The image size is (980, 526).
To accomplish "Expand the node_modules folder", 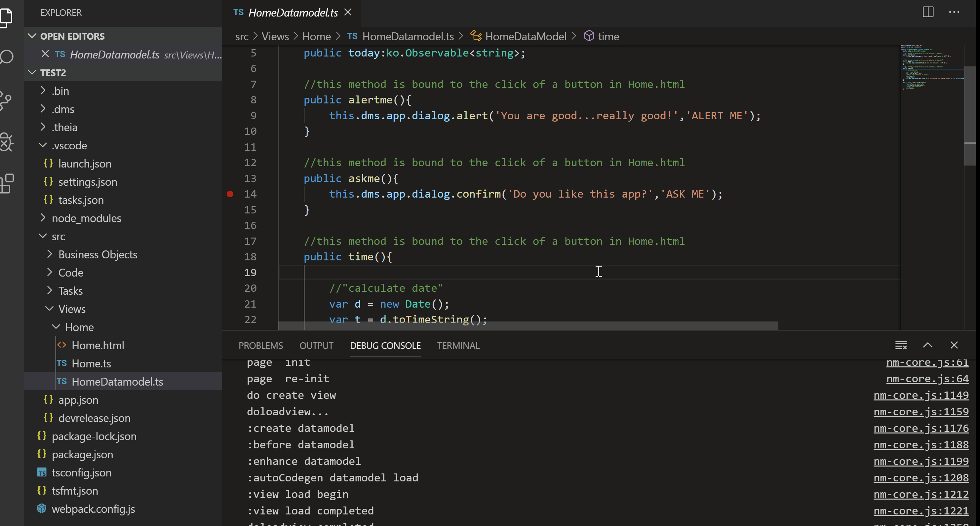I will click(43, 218).
